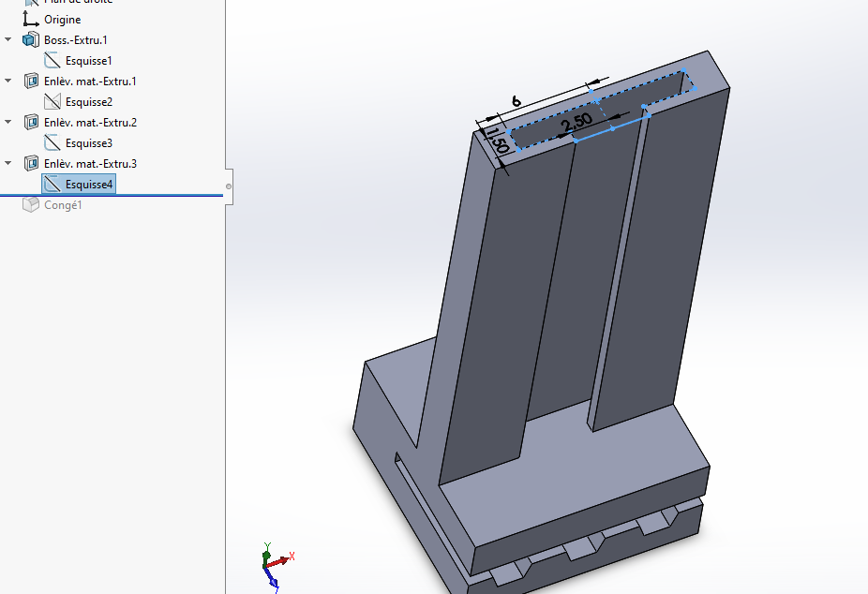Screen dimensions: 868x594
Task: Click the Enlèv. mat.-Extru.3 cut icon
Action: pyautogui.click(x=30, y=164)
